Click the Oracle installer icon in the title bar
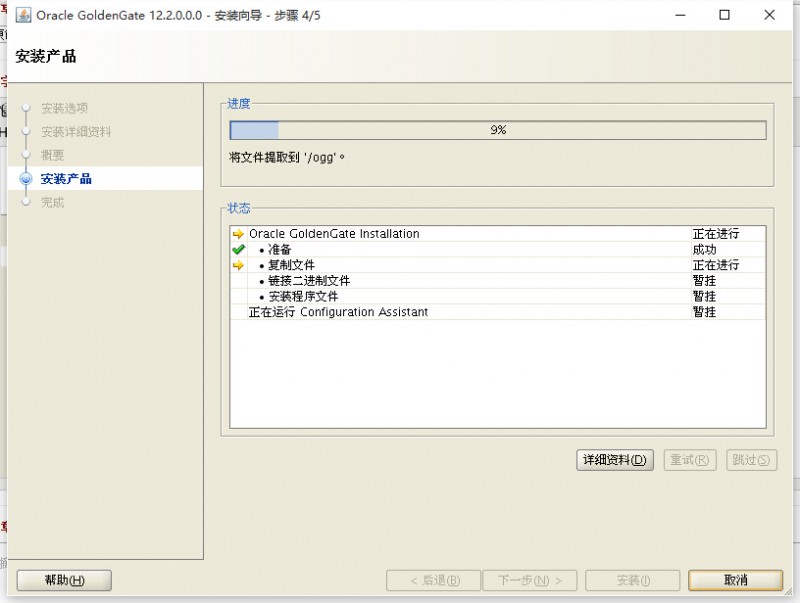The height and width of the screenshot is (603, 800). [22, 15]
